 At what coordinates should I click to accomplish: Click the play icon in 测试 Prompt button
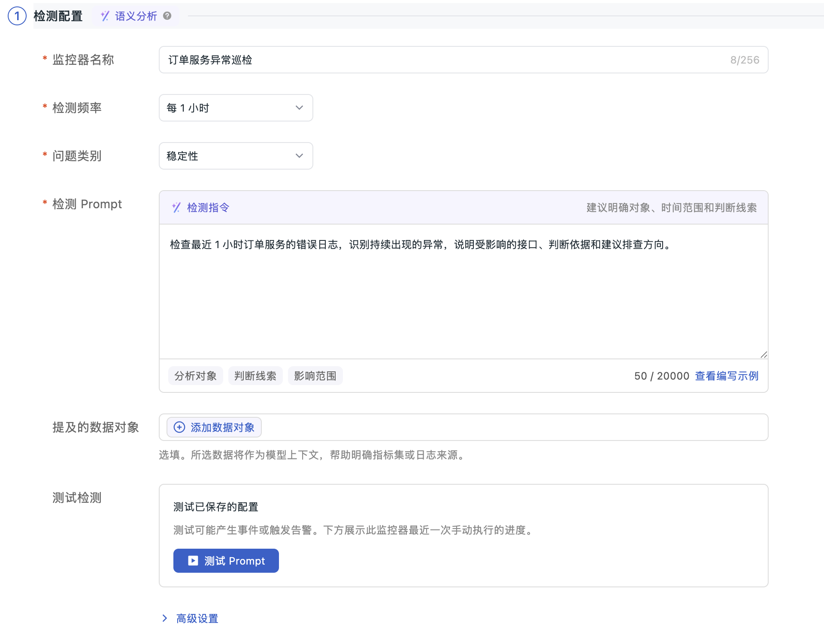coord(193,561)
